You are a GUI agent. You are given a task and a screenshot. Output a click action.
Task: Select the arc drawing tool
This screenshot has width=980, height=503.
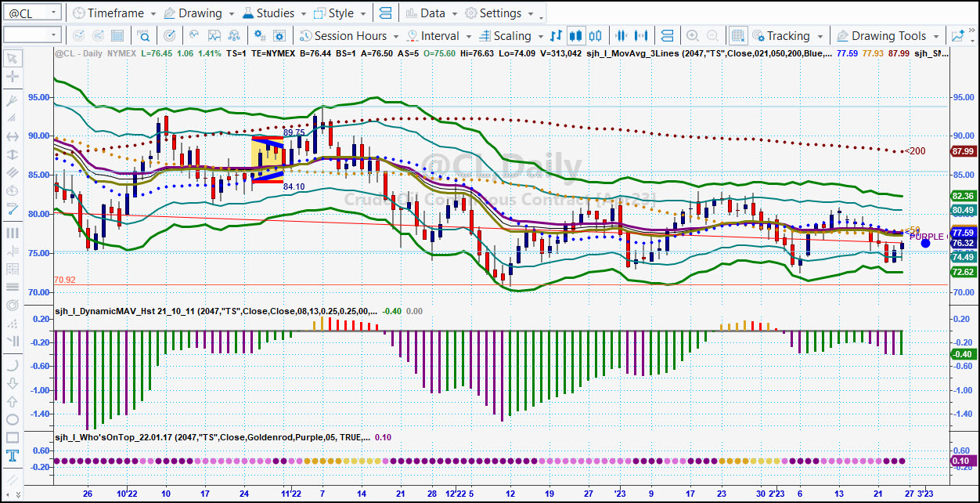[13, 365]
